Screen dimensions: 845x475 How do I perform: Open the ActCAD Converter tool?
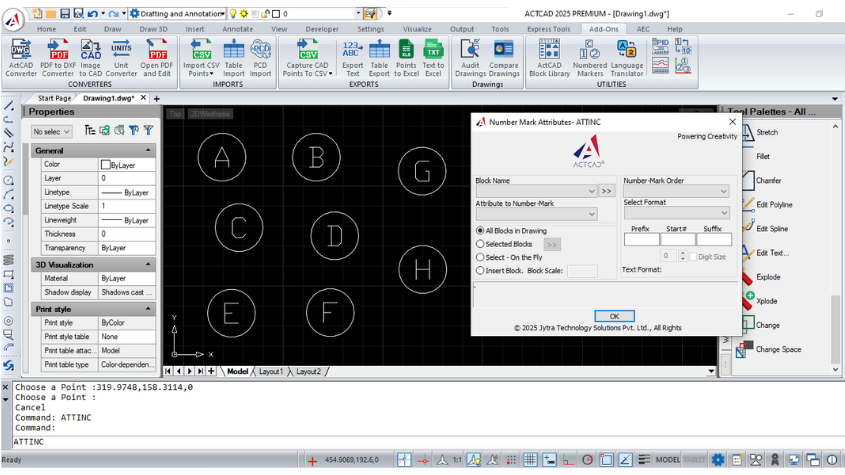pos(20,58)
